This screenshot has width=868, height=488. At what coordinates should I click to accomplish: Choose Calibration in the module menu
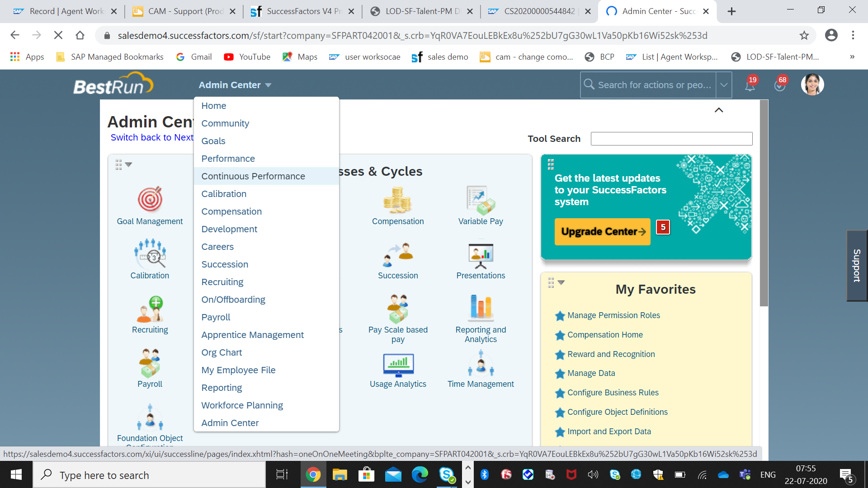[x=266, y=194]
